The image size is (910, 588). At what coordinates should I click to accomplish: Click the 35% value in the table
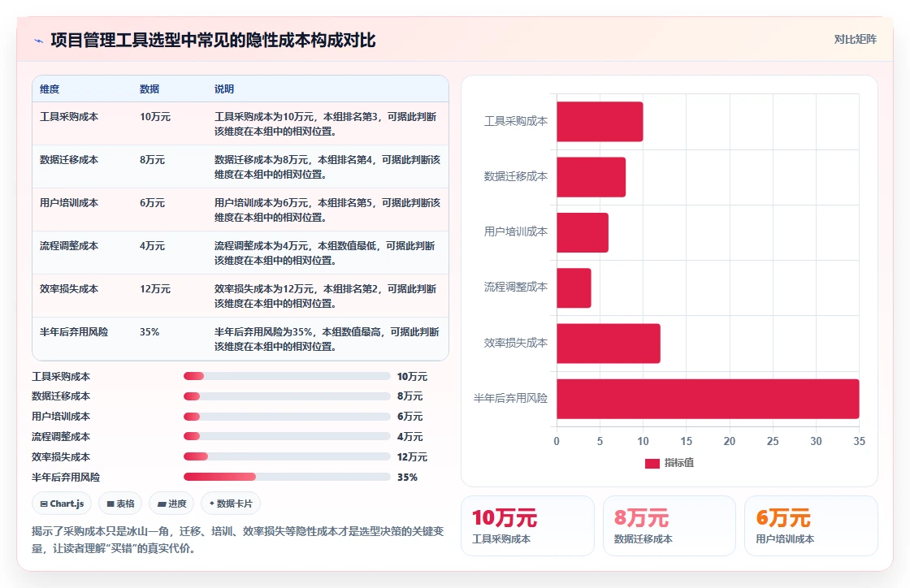pos(149,331)
